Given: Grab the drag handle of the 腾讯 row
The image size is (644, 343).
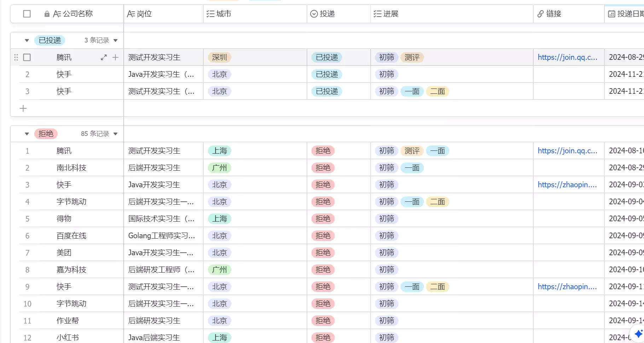Looking at the screenshot, I should 16,57.
